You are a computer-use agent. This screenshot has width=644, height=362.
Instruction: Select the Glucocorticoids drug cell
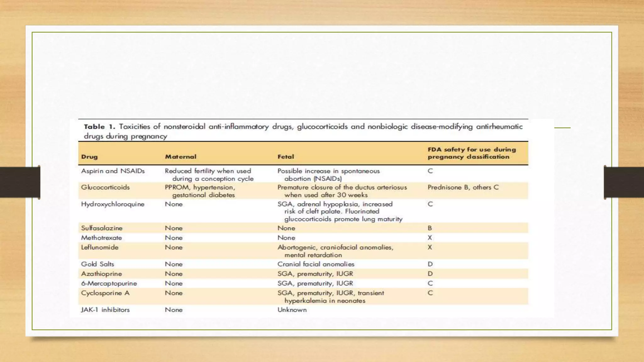[x=105, y=187]
